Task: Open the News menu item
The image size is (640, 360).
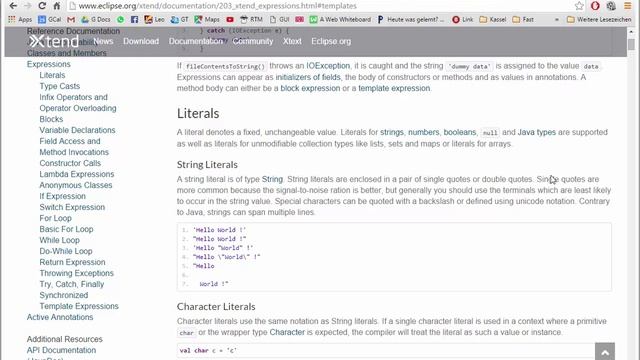Action: click(x=103, y=41)
